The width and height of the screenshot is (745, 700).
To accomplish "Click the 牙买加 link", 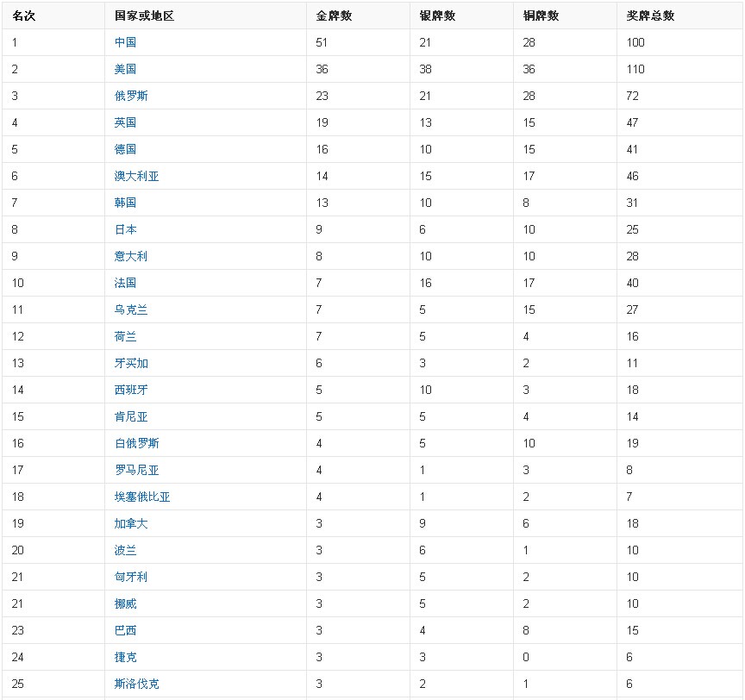I will click(x=131, y=363).
